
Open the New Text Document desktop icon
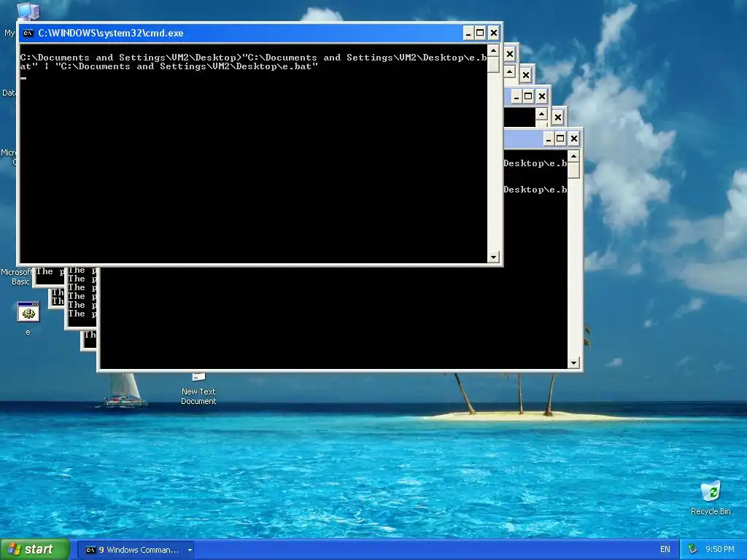coord(198,389)
